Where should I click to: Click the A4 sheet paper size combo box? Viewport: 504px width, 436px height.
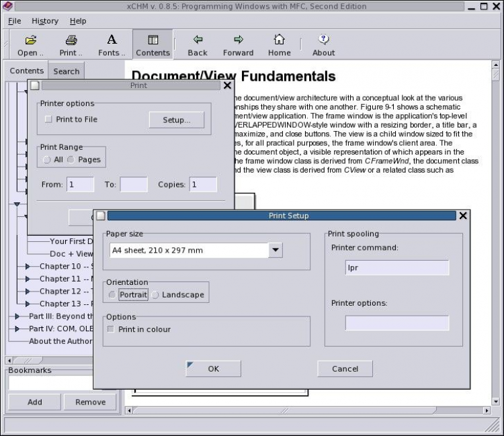tap(196, 251)
